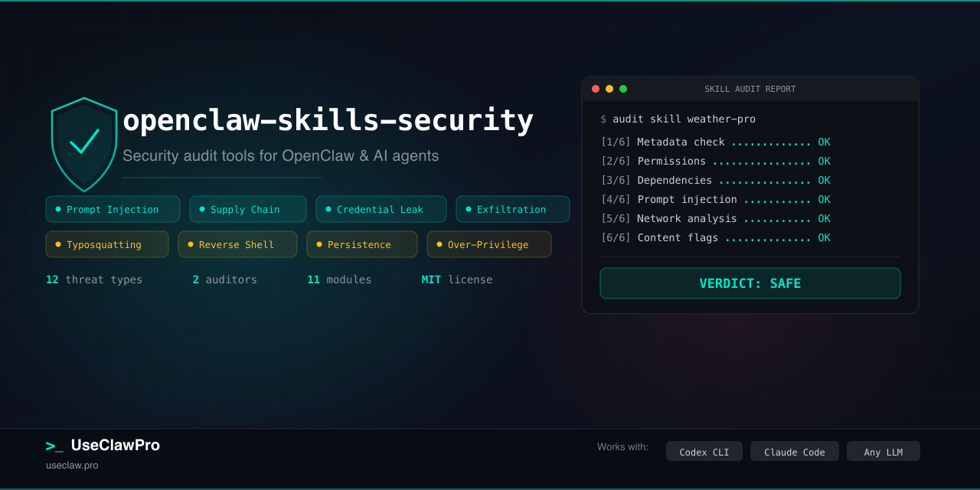Select the Credential Leak threat chip
This screenshot has height=490, width=980.
[x=381, y=208]
